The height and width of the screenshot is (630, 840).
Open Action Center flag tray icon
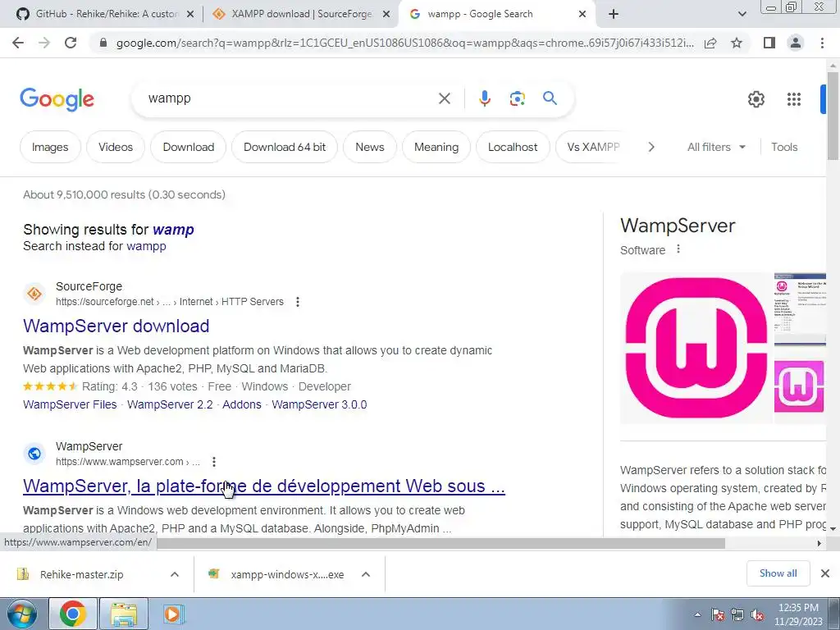click(717, 615)
